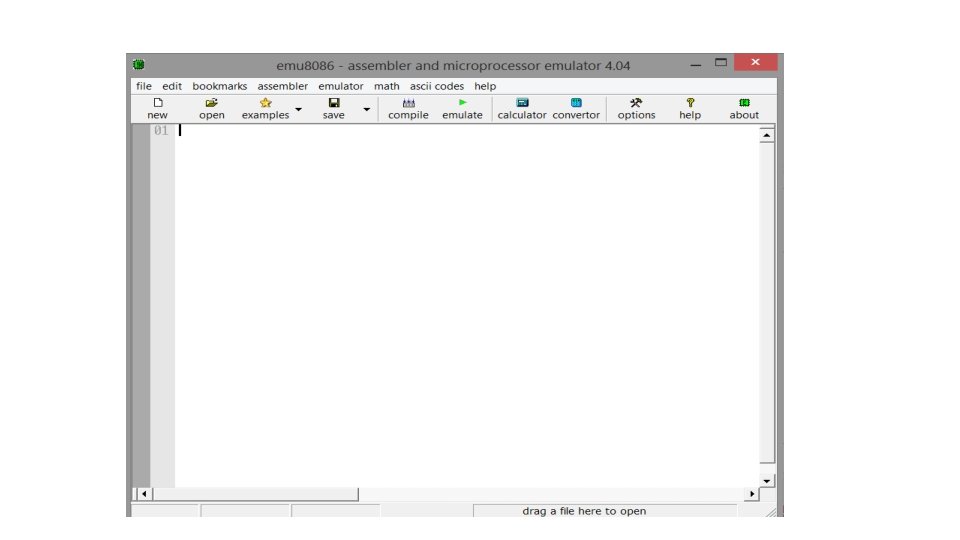Image resolution: width=960 pixels, height=540 pixels.
Task: Open the file menu
Action: 144,86
